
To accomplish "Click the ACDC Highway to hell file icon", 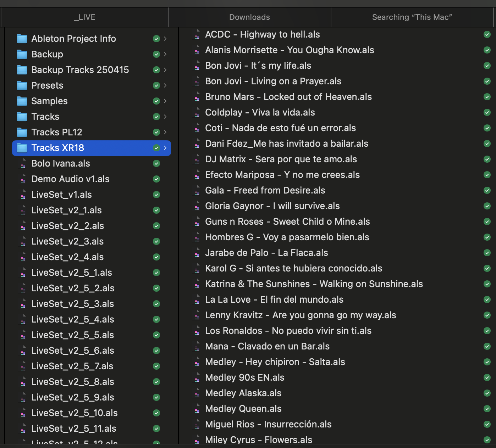I will 197,34.
